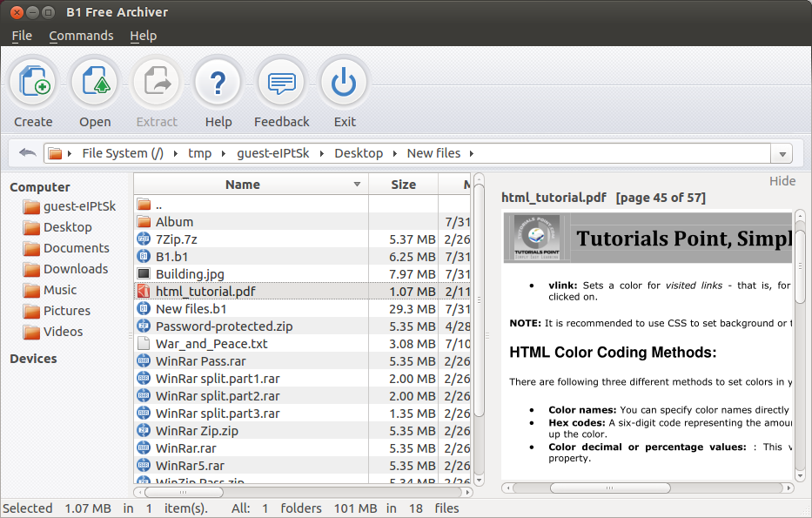812x518 pixels.
Task: Expand the chevron after New files breadcrumb
Action: point(471,153)
